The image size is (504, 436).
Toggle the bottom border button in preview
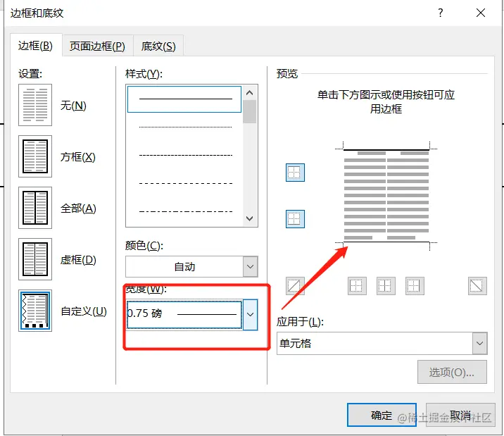(295, 219)
